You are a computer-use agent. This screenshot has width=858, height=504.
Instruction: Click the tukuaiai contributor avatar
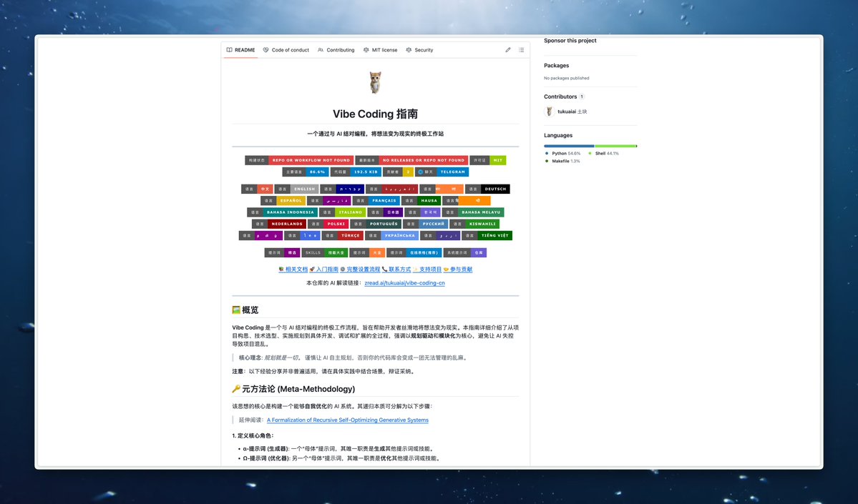(550, 112)
